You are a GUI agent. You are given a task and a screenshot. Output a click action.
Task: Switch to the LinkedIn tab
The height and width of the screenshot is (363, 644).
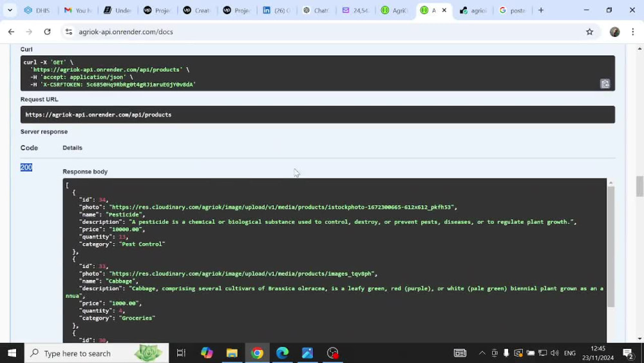(276, 10)
